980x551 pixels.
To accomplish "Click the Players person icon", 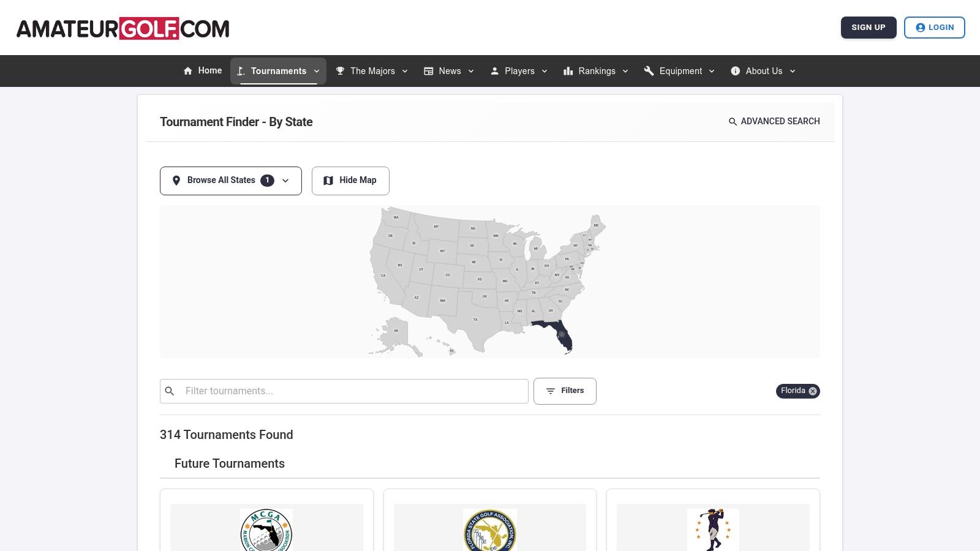I will 495,71.
